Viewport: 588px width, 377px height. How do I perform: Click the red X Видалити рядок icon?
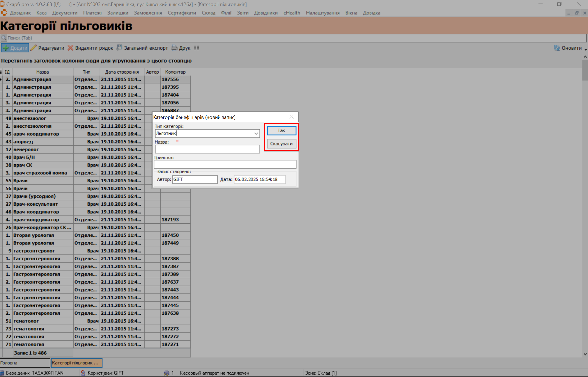pos(70,48)
